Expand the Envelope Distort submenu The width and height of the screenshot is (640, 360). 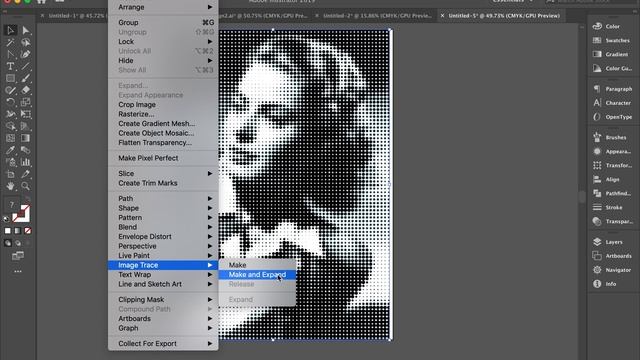tap(163, 237)
